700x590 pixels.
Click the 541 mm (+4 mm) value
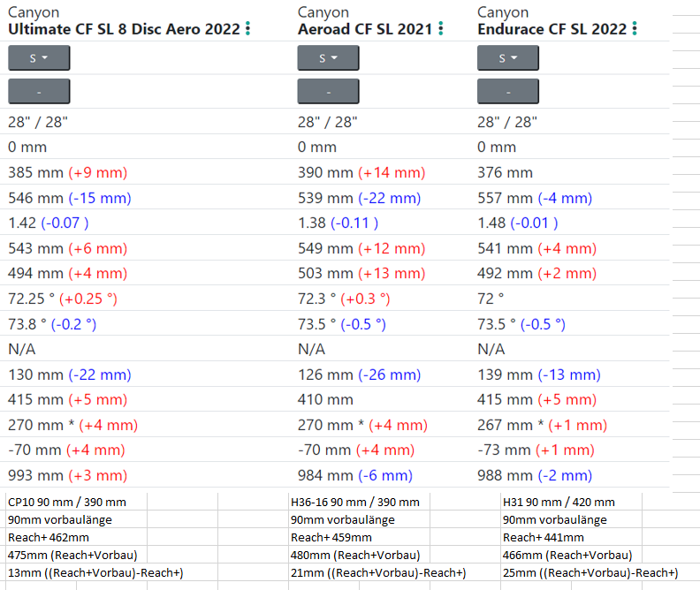point(537,248)
